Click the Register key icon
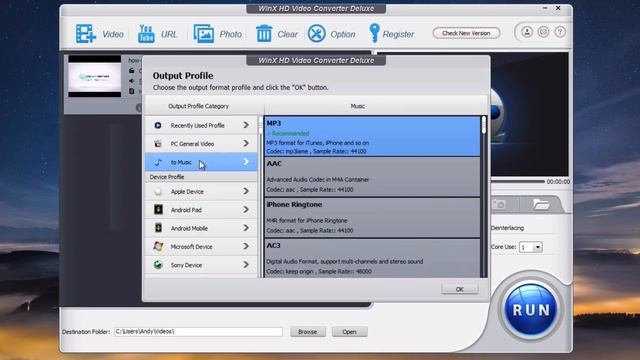 coord(374,33)
